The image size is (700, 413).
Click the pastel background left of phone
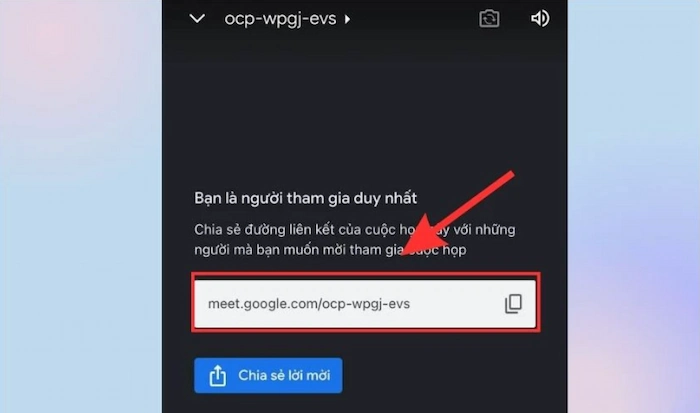coord(81,206)
